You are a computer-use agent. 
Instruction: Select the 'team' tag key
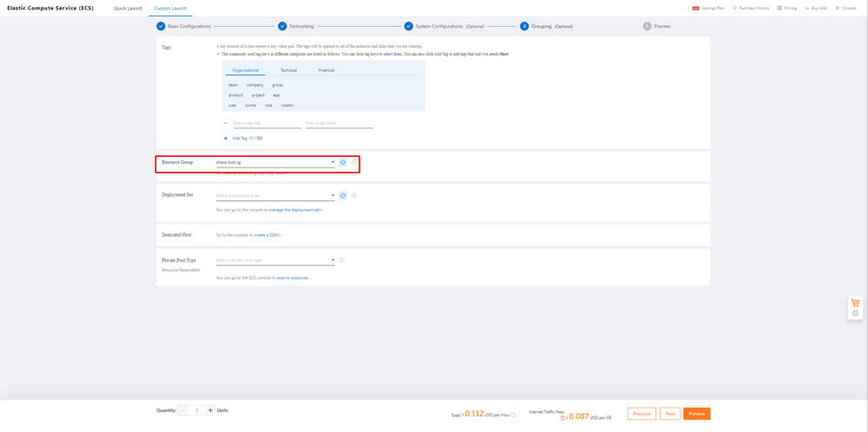pyautogui.click(x=233, y=85)
